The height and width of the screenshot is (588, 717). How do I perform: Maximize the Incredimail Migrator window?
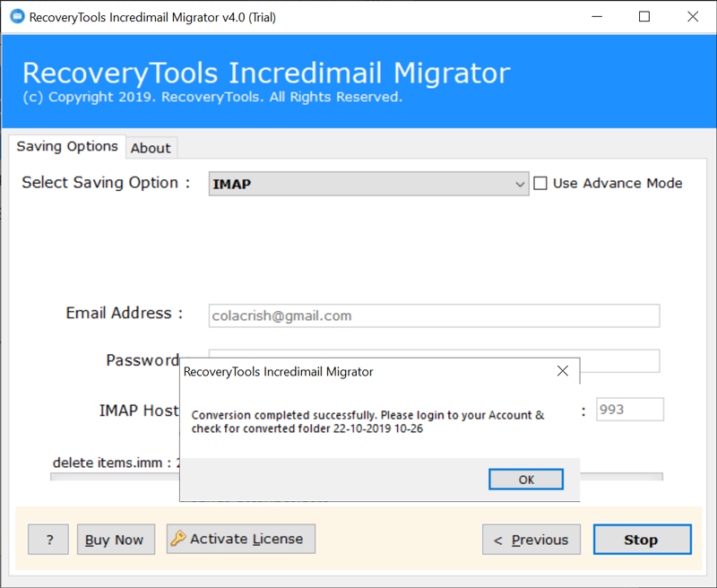click(x=644, y=17)
